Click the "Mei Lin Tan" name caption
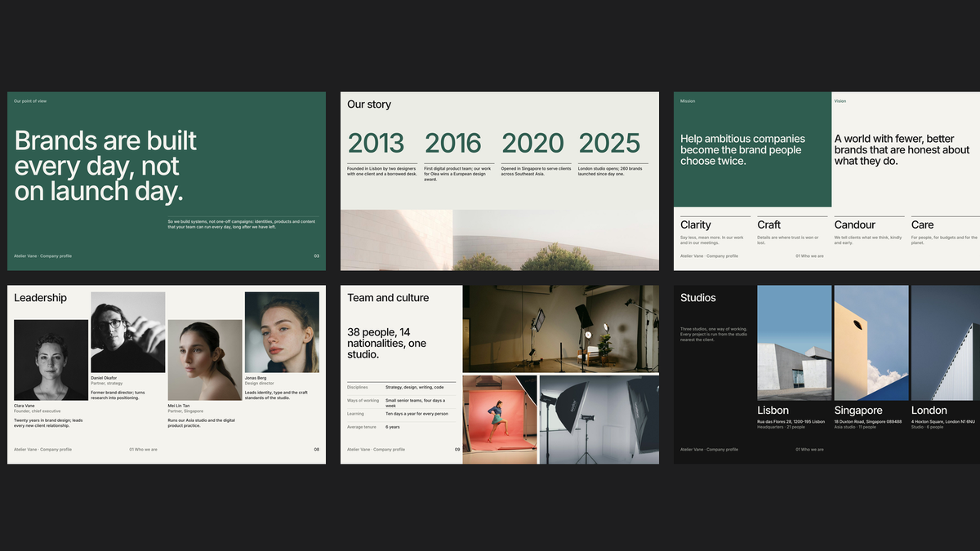The height and width of the screenshot is (551, 980). coord(179,406)
